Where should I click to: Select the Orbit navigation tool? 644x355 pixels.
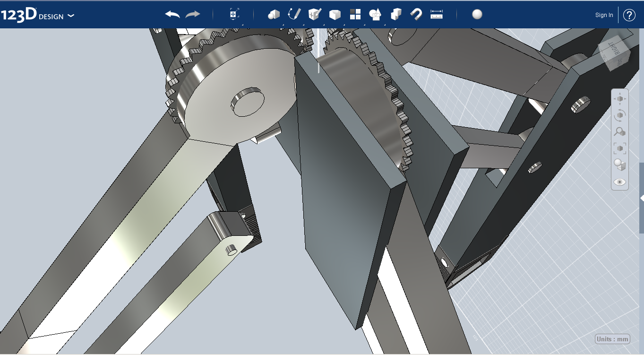coord(620,115)
